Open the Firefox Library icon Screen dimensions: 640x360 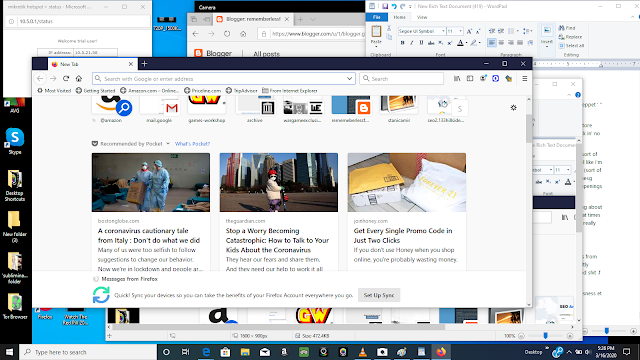pyautogui.click(x=457, y=78)
